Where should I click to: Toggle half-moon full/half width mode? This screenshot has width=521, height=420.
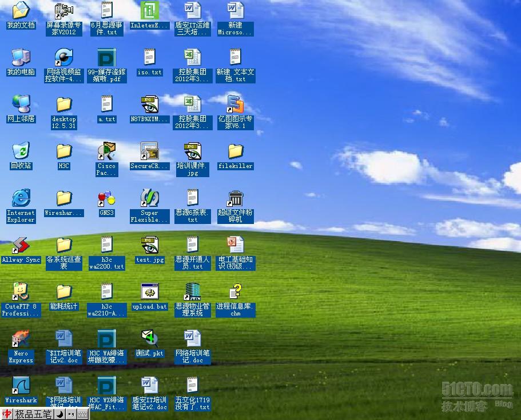(x=60, y=414)
